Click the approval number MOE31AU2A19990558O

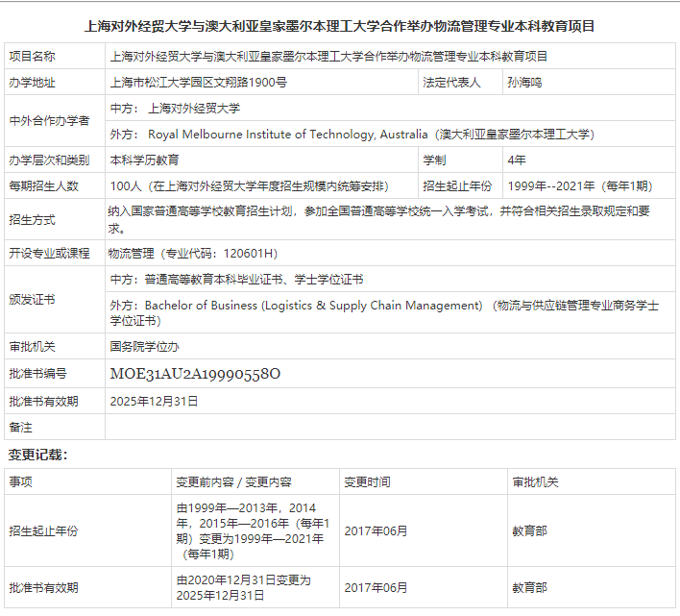pyautogui.click(x=195, y=374)
